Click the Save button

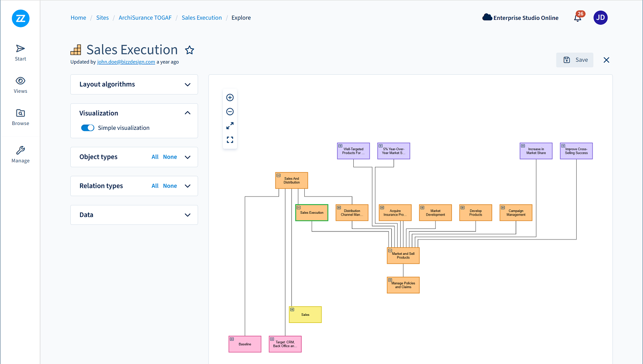click(575, 60)
